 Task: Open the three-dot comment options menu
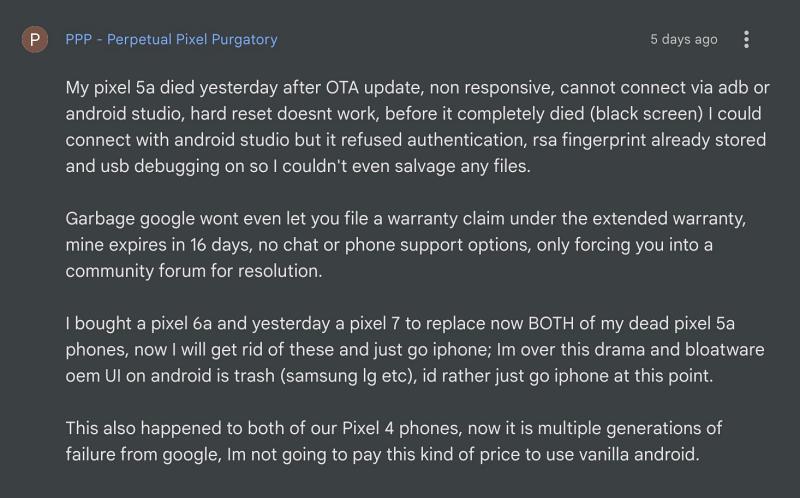[746, 39]
